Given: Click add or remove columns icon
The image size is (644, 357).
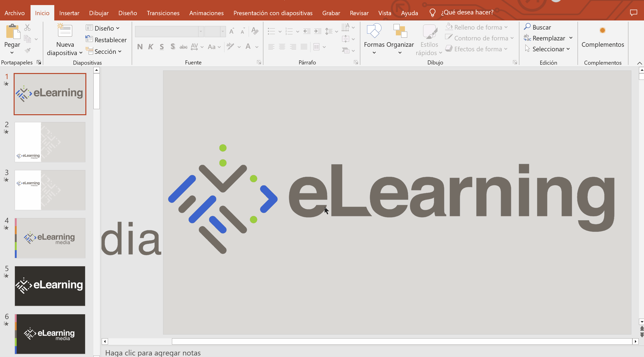Looking at the screenshot, I should [317, 47].
